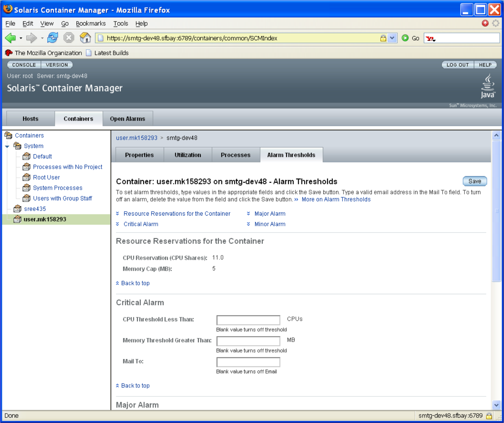Open the Tools menu
This screenshot has height=423, width=504.
coord(121,23)
